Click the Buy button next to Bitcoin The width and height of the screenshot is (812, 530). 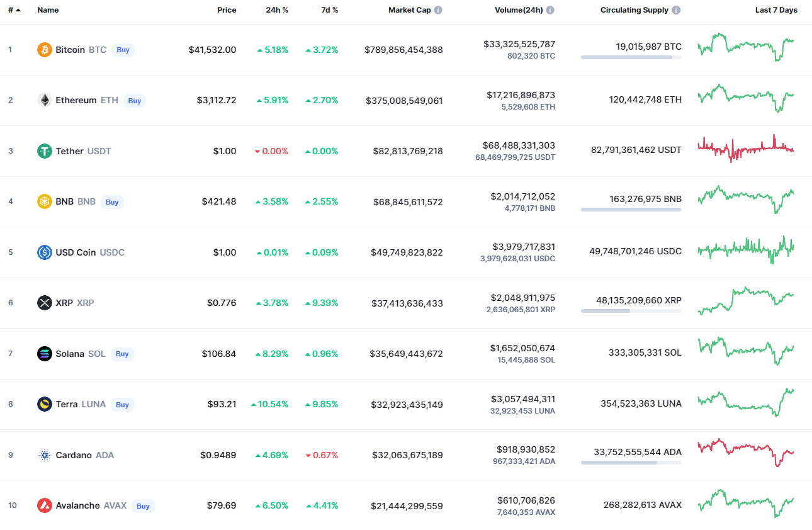[123, 50]
